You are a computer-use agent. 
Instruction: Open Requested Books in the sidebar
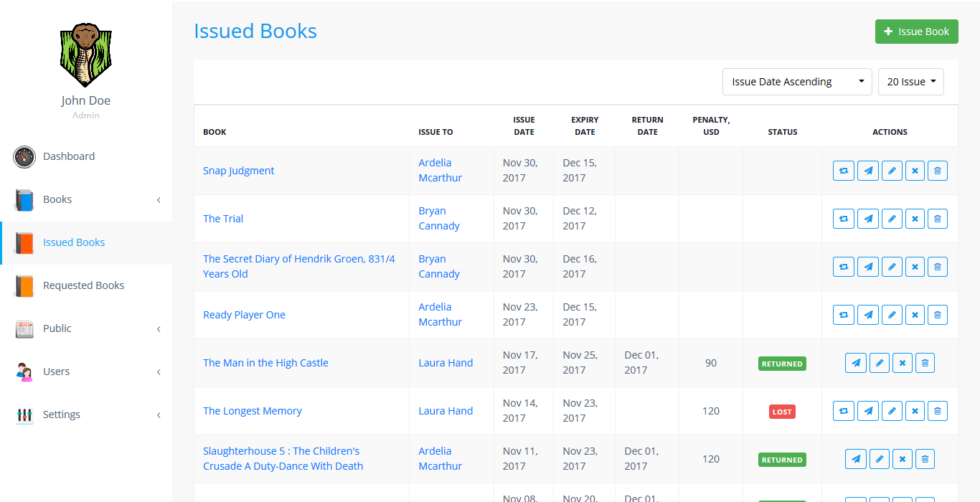coord(83,285)
